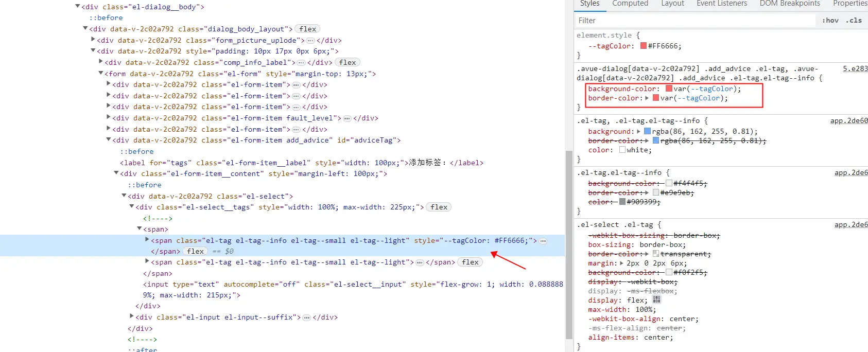
Task: Click the white color swatch
Action: pyautogui.click(x=622, y=150)
